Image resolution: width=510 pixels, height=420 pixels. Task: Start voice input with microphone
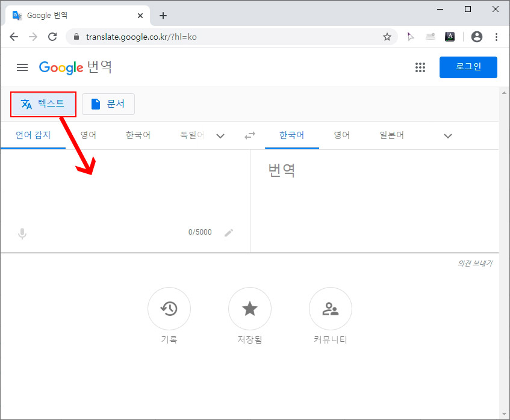tap(22, 233)
